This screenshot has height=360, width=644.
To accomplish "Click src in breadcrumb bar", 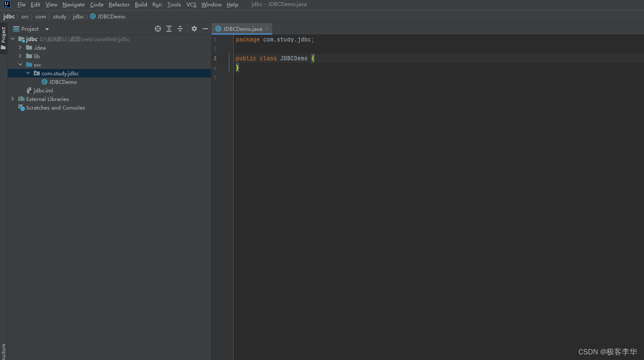I will pyautogui.click(x=25, y=16).
